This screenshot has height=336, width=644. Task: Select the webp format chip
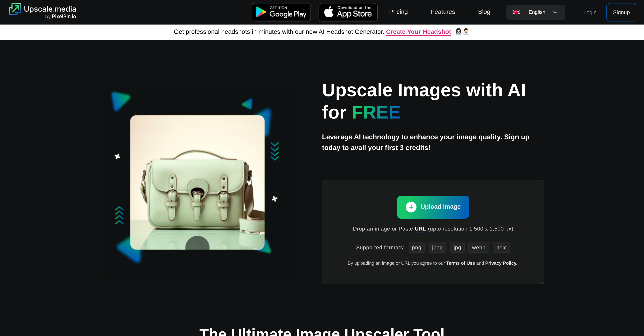[479, 247]
